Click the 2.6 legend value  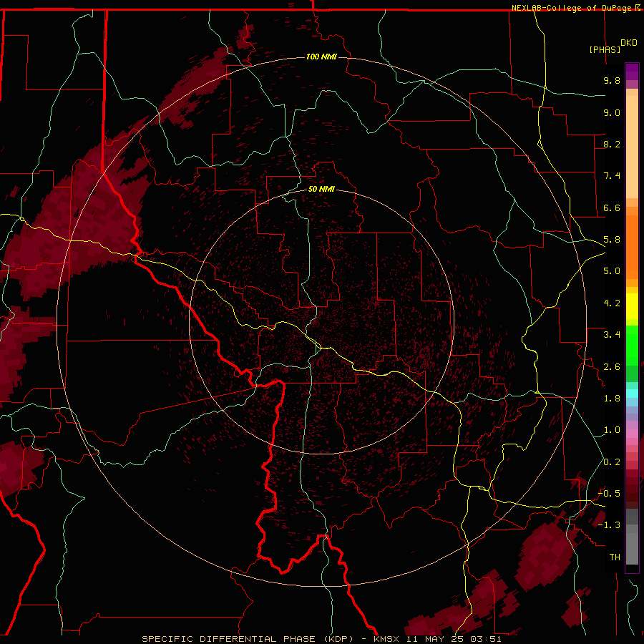pyautogui.click(x=612, y=367)
